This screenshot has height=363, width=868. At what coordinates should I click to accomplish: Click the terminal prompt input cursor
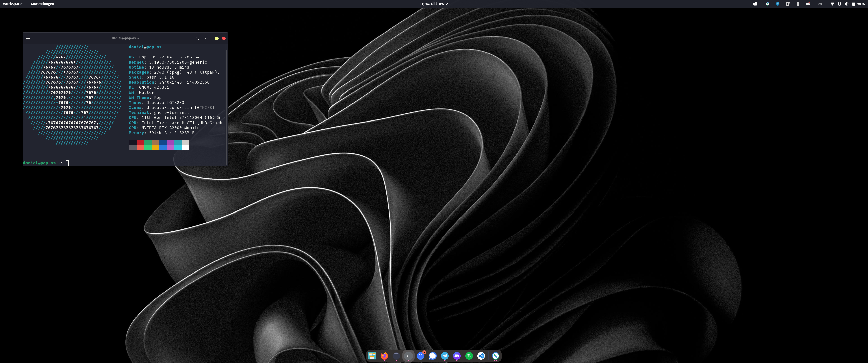tap(67, 163)
